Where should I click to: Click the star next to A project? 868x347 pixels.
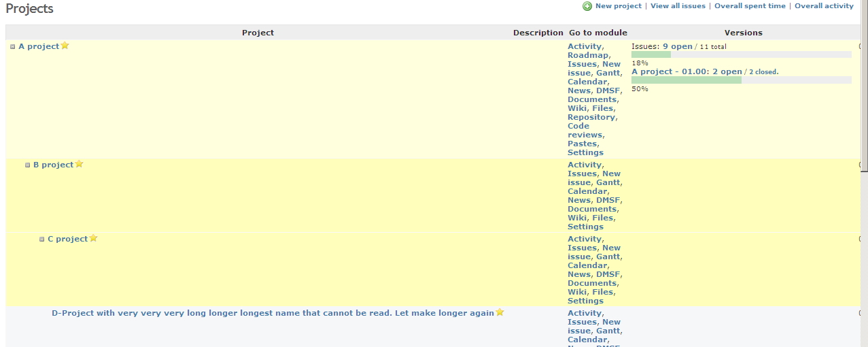(65, 46)
